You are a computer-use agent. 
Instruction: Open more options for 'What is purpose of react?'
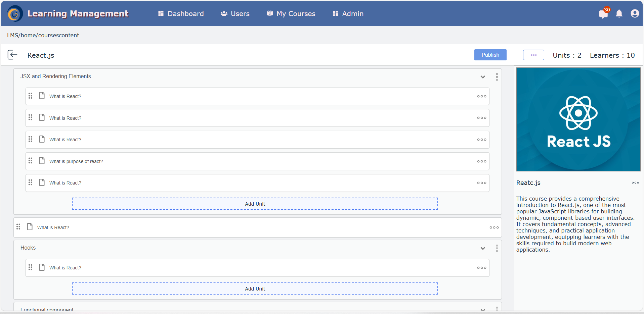482,161
